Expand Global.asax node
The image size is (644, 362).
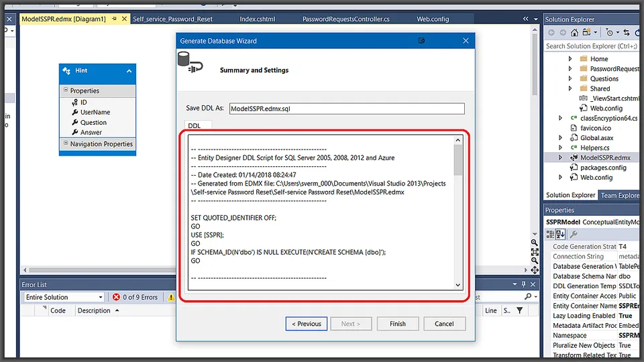pos(560,138)
